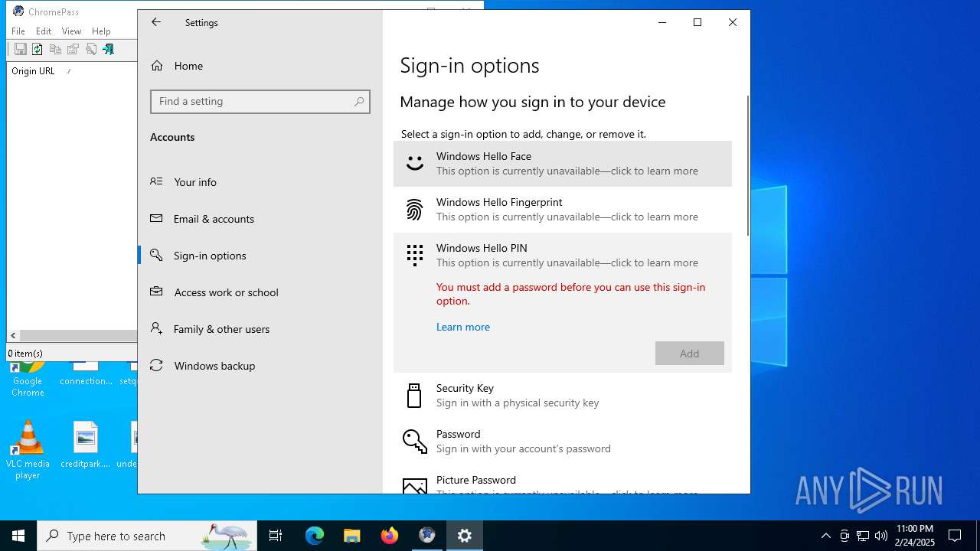The height and width of the screenshot is (551, 980).
Task: Click Windows Hello PIN keypad icon
Action: tap(414, 255)
